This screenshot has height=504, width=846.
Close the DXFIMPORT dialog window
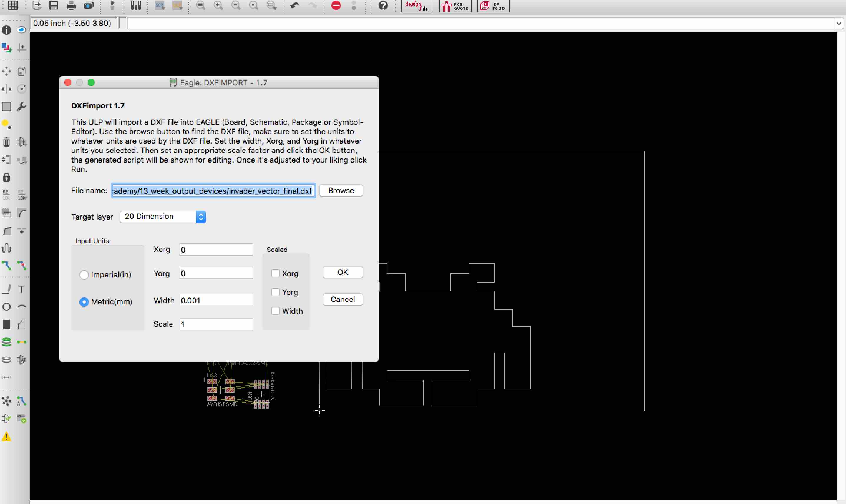click(68, 82)
